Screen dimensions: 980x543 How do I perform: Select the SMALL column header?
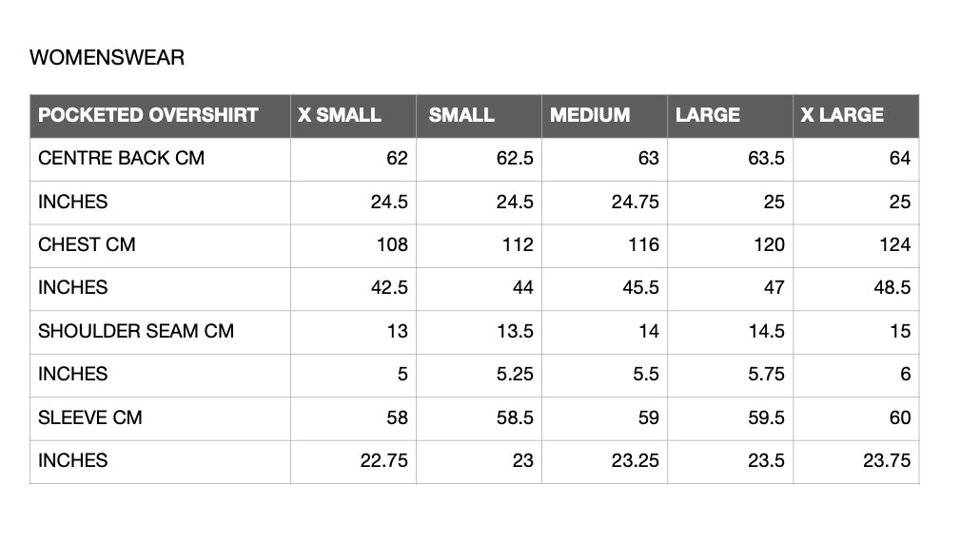[479, 116]
